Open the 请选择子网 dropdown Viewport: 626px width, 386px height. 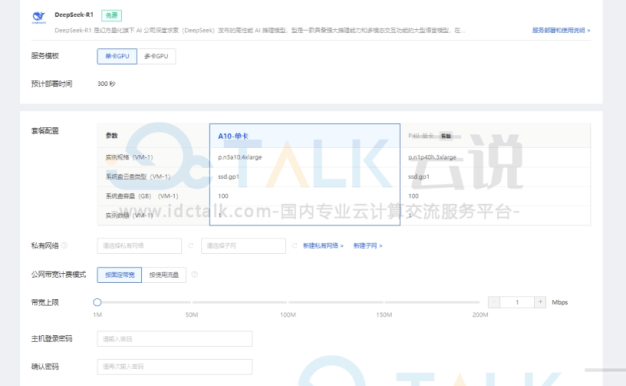pos(243,246)
